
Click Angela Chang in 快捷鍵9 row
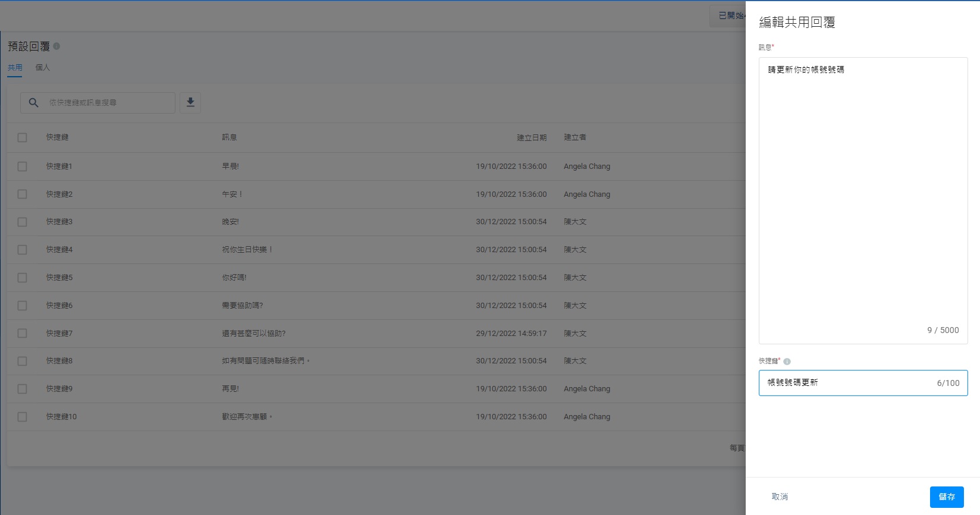click(x=587, y=389)
